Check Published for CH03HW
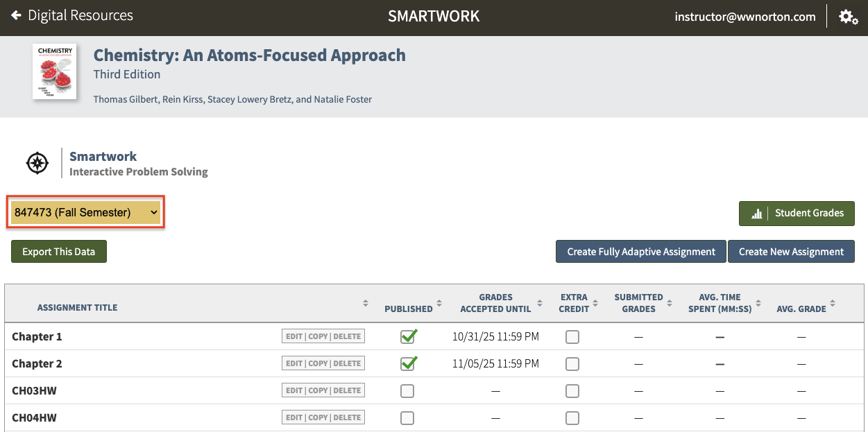 pos(407,391)
